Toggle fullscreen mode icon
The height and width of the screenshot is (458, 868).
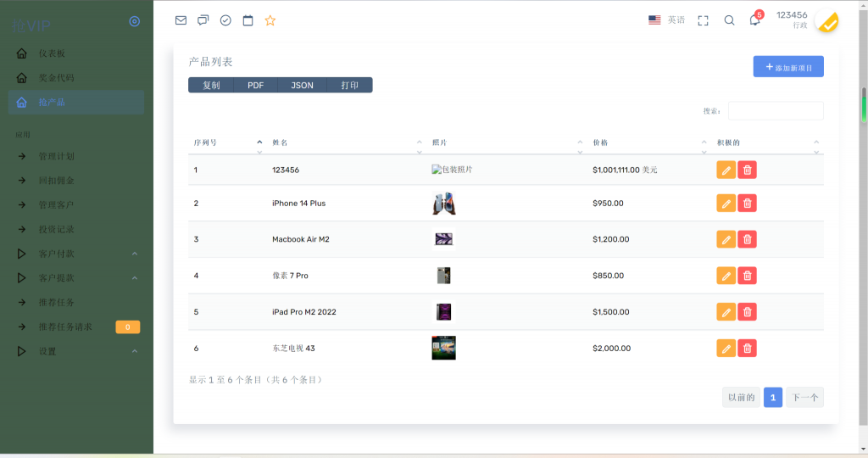click(703, 20)
